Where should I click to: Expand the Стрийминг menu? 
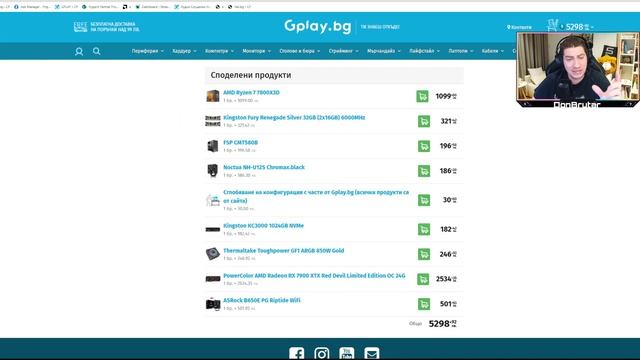(x=343, y=51)
